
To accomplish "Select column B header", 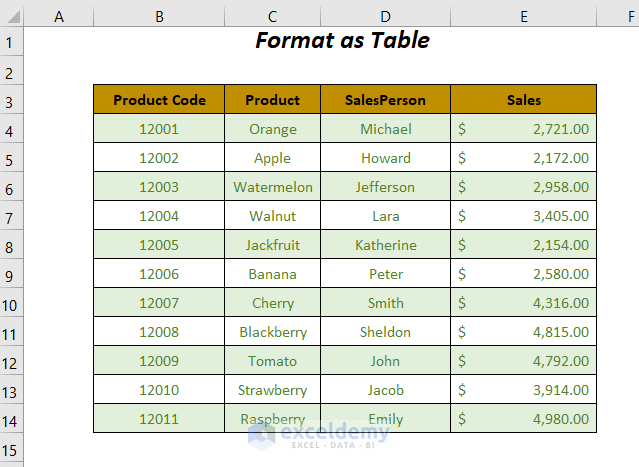I will click(x=159, y=17).
